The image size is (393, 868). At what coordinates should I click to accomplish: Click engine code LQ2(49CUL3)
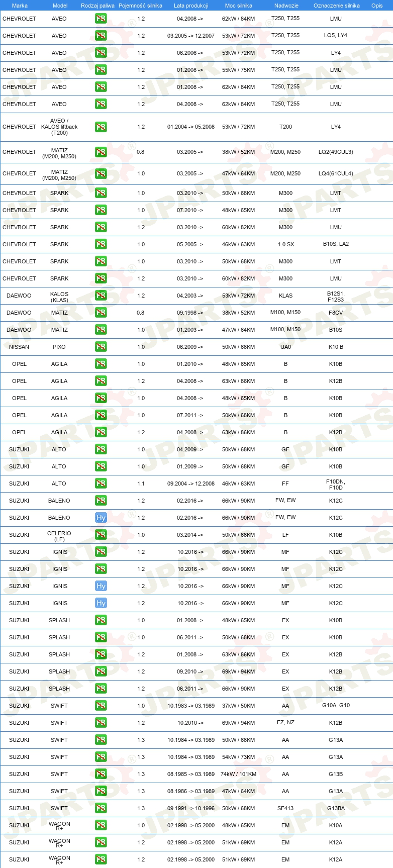(x=336, y=152)
